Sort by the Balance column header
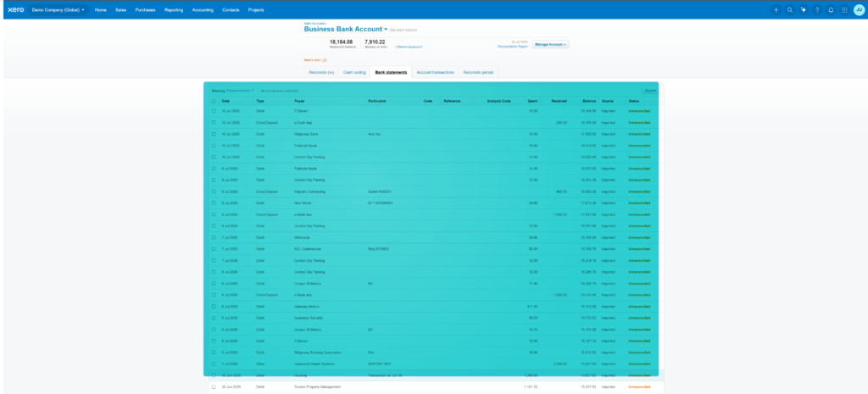 [x=589, y=102]
